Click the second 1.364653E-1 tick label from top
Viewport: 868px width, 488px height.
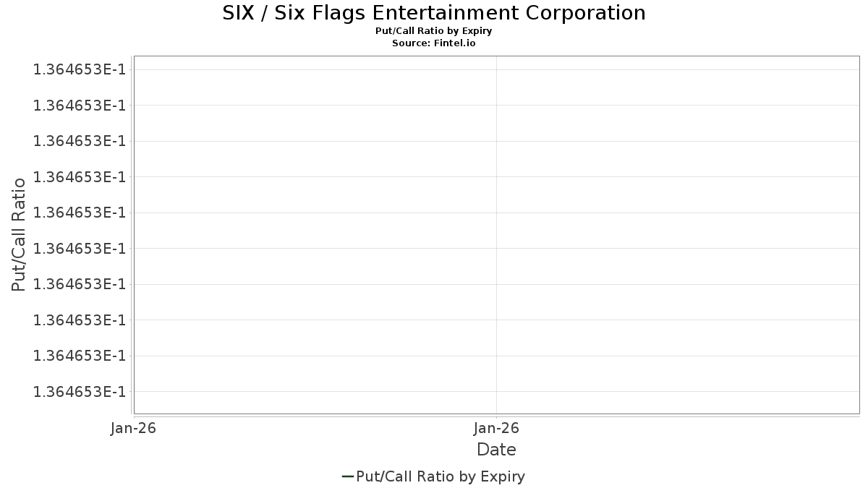coord(80,106)
